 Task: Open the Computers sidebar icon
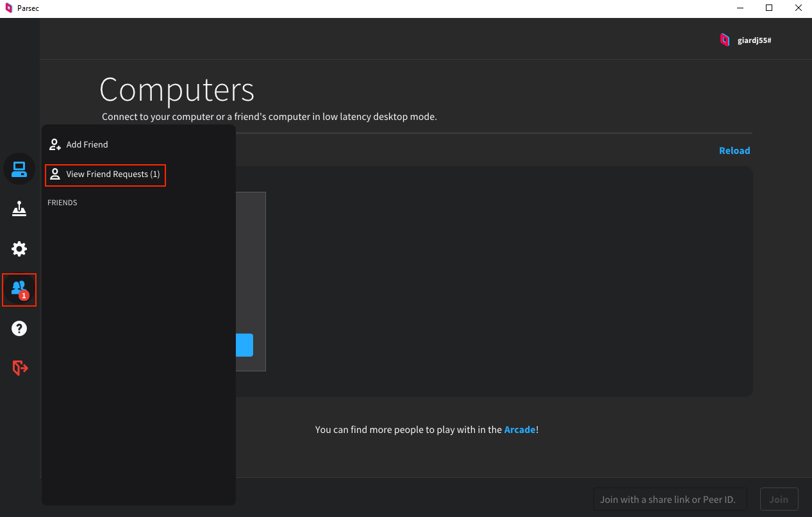[19, 169]
